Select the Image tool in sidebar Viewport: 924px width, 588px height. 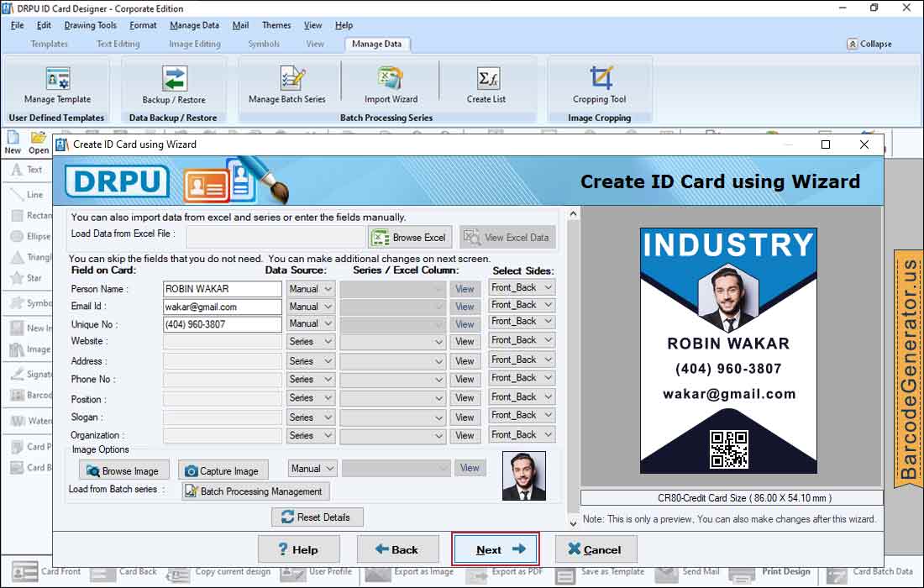coord(30,349)
